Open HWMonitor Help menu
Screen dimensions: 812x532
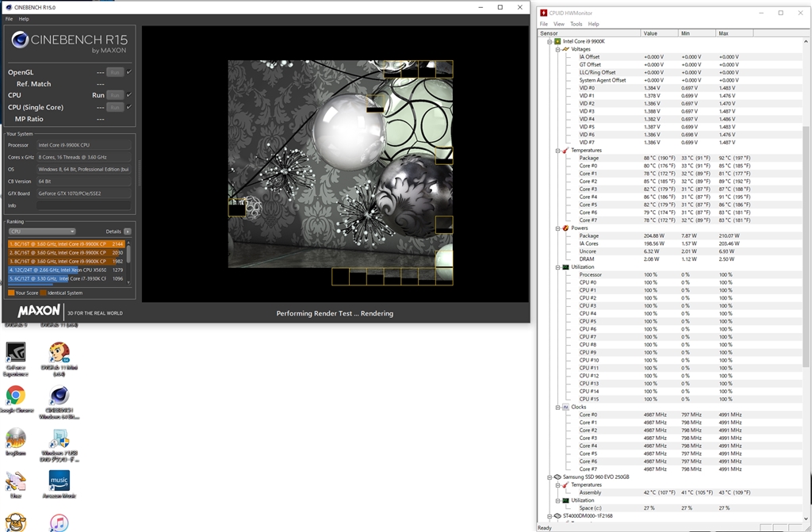click(593, 24)
